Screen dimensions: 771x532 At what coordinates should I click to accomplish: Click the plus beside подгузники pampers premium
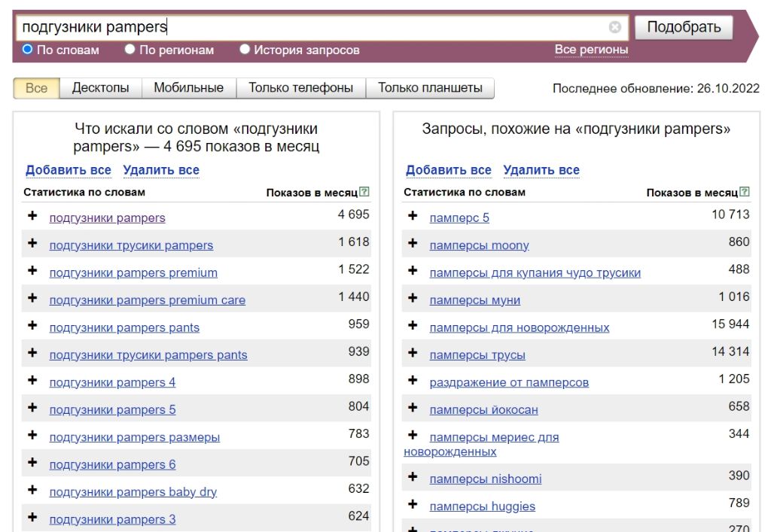tap(32, 271)
